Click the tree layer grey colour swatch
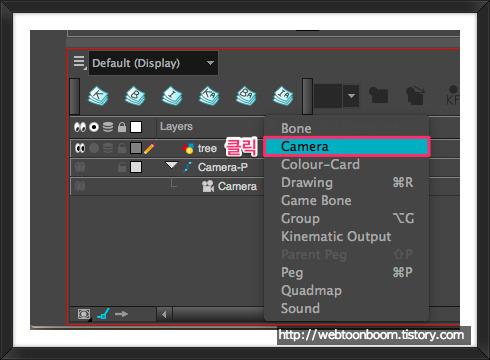 [136, 148]
